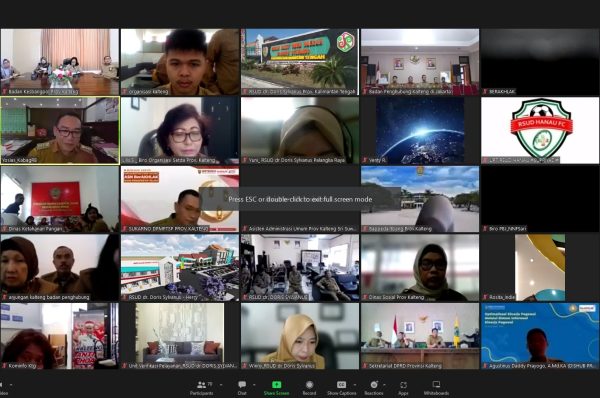Toggle Show Captions
The image size is (600, 398).
point(341,388)
